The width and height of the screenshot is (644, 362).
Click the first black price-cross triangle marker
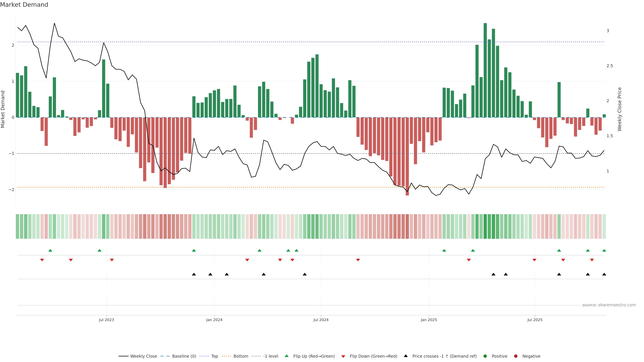[194, 274]
